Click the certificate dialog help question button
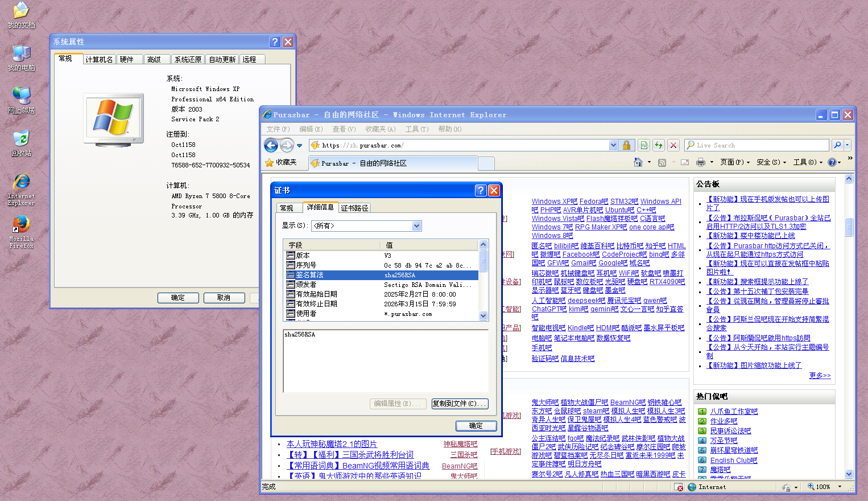The width and height of the screenshot is (868, 501). click(x=481, y=190)
